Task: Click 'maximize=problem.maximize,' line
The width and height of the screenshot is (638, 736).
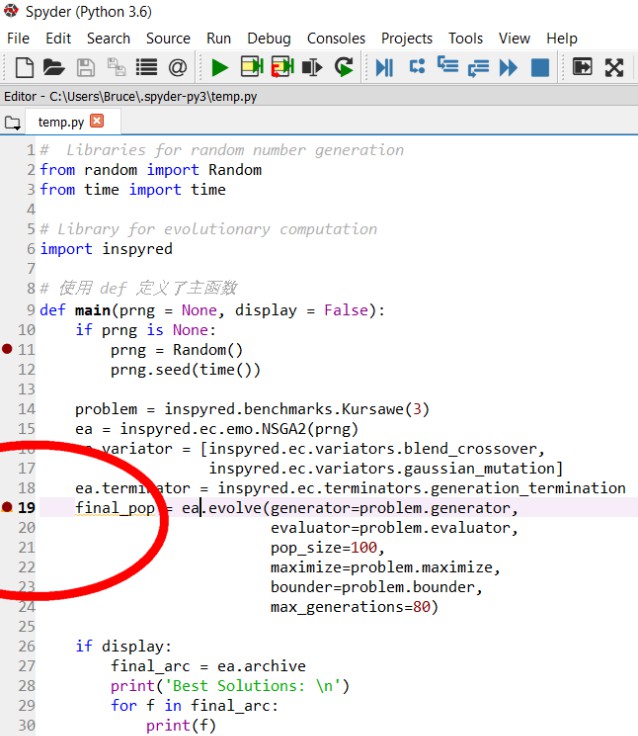Action: (x=385, y=567)
